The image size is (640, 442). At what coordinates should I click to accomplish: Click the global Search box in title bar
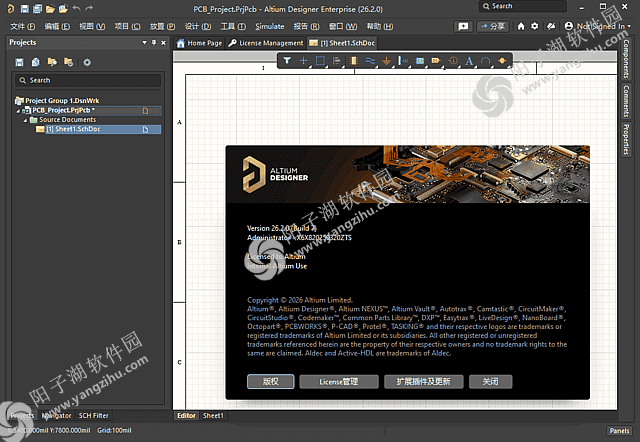(x=523, y=6)
